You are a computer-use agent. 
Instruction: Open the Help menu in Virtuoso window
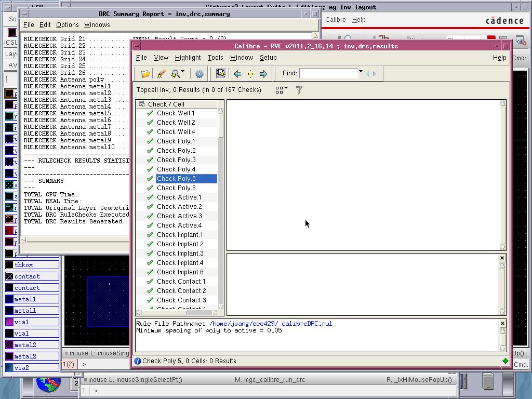(358, 20)
